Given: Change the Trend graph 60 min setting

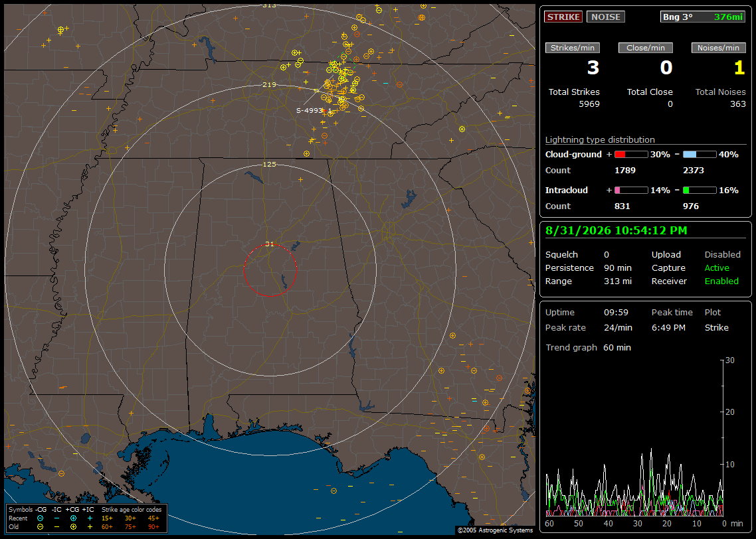Looking at the screenshot, I should (617, 348).
